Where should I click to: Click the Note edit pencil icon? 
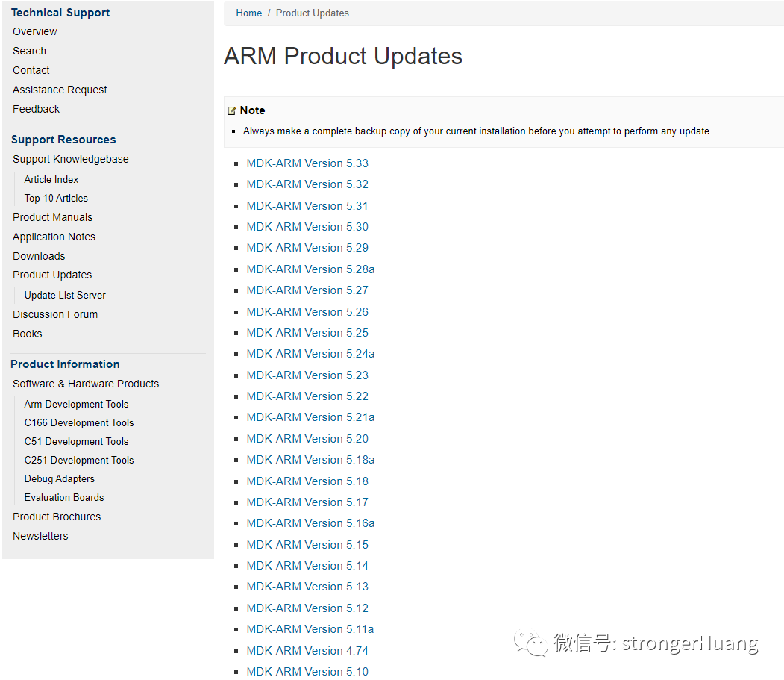pyautogui.click(x=232, y=110)
